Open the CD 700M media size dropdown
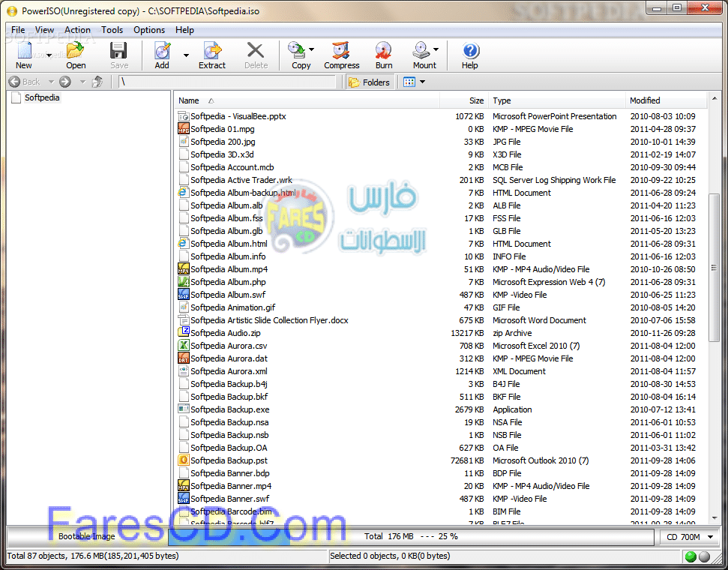The image size is (728, 570). [x=691, y=537]
